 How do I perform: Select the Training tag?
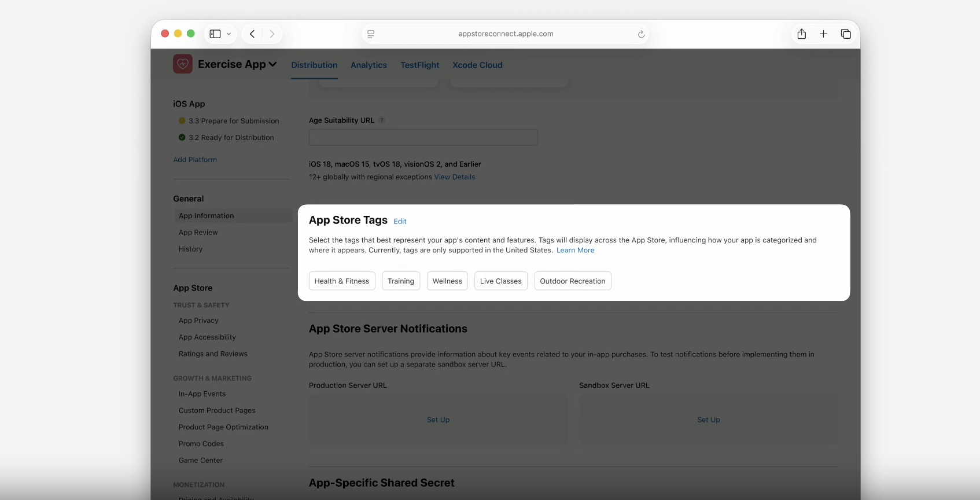[401, 281]
